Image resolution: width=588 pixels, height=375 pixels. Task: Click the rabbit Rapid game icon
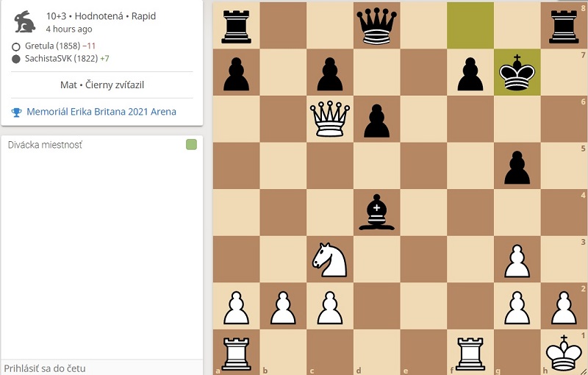(x=25, y=22)
